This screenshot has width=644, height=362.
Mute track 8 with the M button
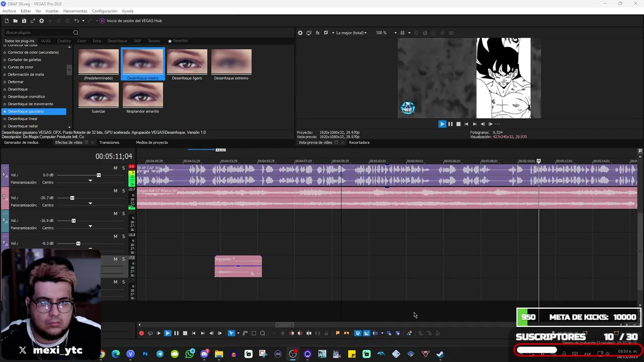click(115, 213)
